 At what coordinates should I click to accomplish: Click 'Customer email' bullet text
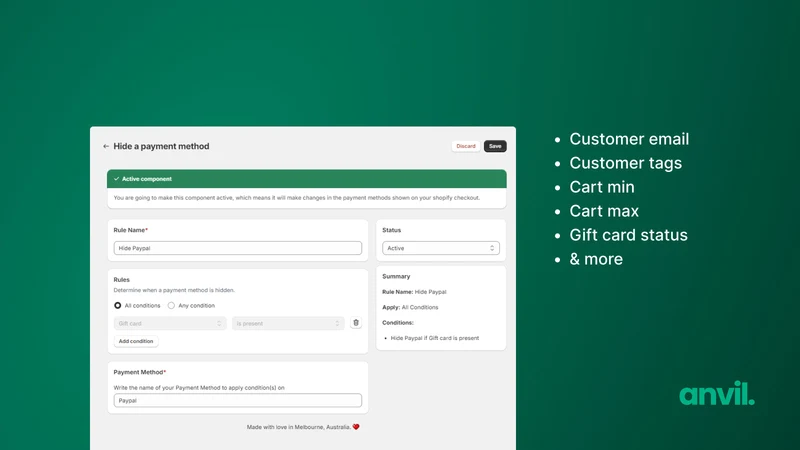pyautogui.click(x=629, y=139)
